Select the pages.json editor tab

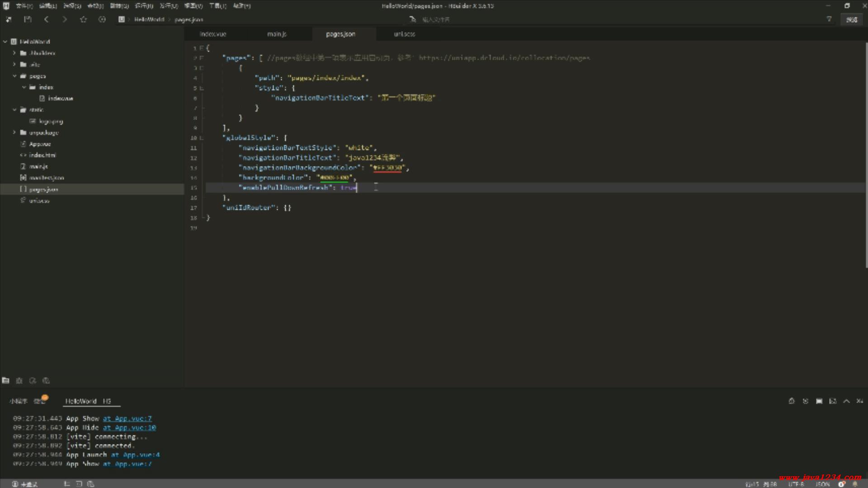click(x=341, y=34)
